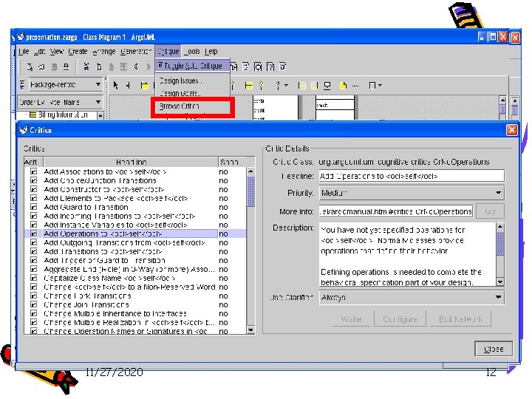Open the Rectangle shape tool dropdown arrow
Viewport: 532px width, 399px height.
380,86
